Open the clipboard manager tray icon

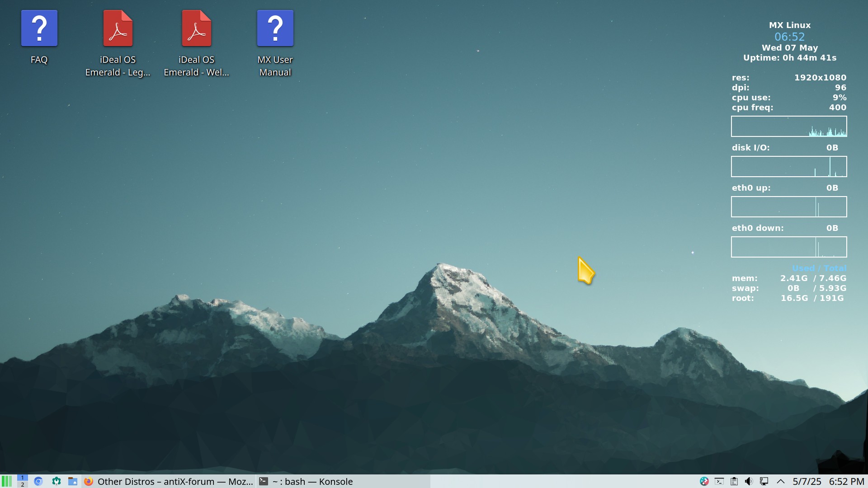coord(734,482)
